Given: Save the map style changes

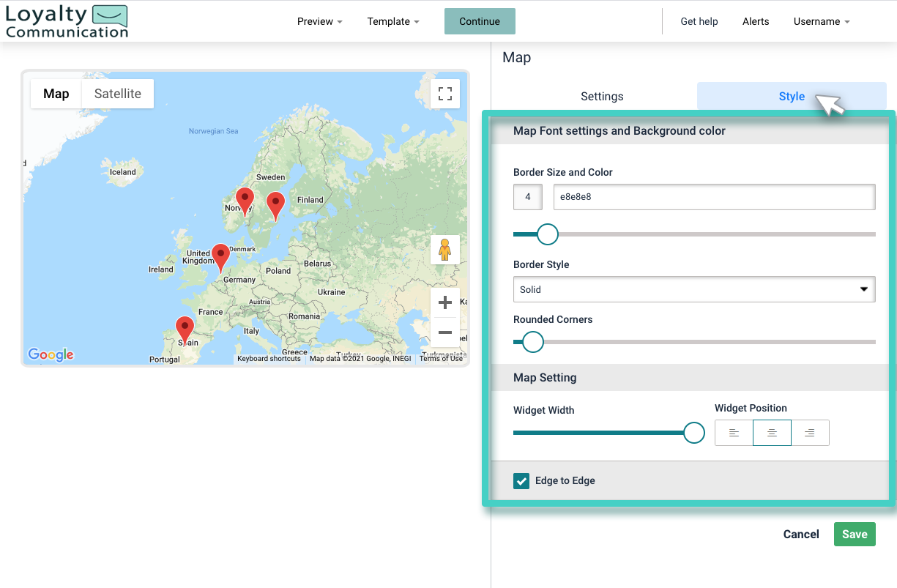Looking at the screenshot, I should point(854,534).
